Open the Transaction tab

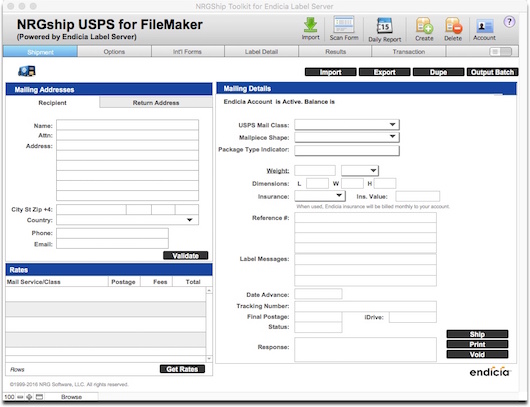(x=409, y=52)
